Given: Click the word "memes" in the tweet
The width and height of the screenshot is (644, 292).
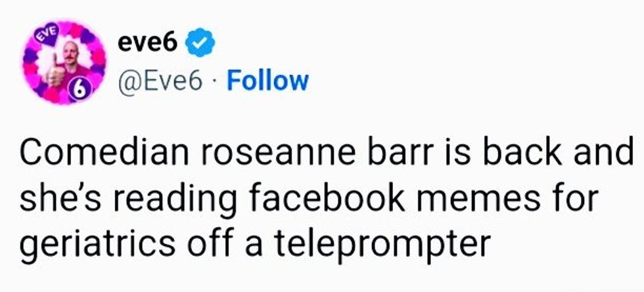Looking at the screenshot, I should [471, 201].
